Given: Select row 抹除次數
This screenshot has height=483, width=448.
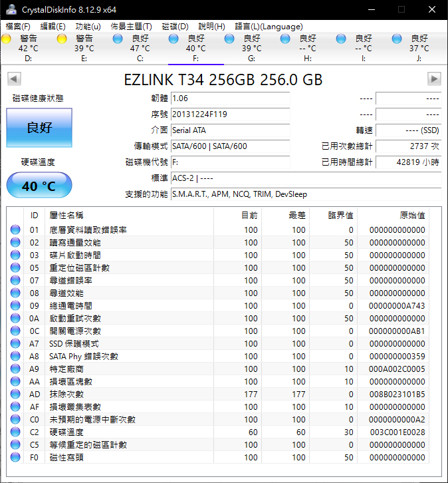Looking at the screenshot, I should [x=218, y=394].
